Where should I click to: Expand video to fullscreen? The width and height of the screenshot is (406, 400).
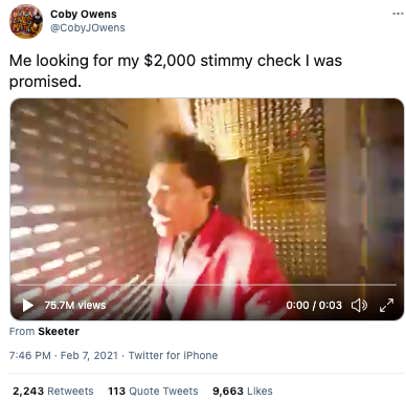point(387,305)
